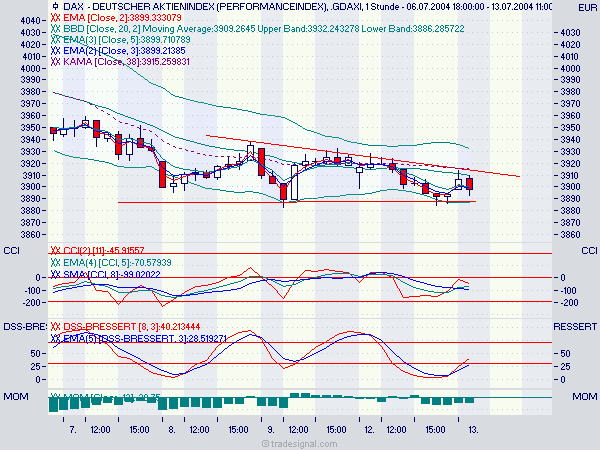Click the marker icon beside SMA [CCI, 8]
The height and width of the screenshot is (450, 600).
coord(55,274)
